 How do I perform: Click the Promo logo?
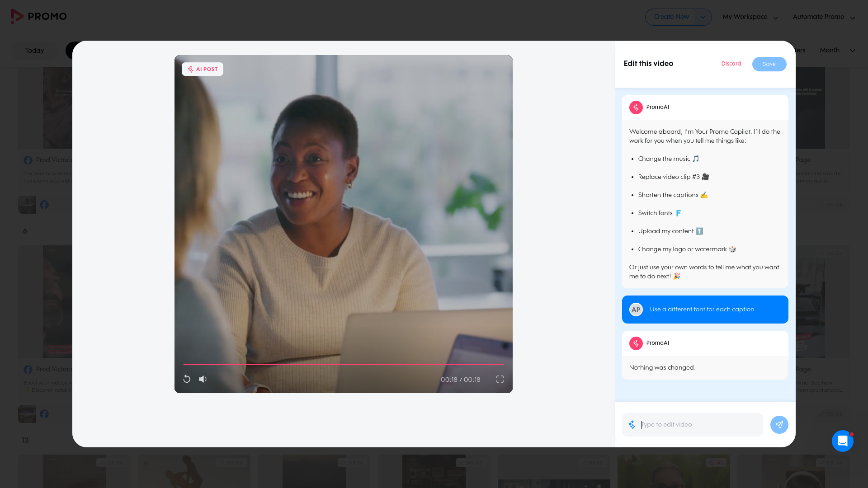coord(39,16)
